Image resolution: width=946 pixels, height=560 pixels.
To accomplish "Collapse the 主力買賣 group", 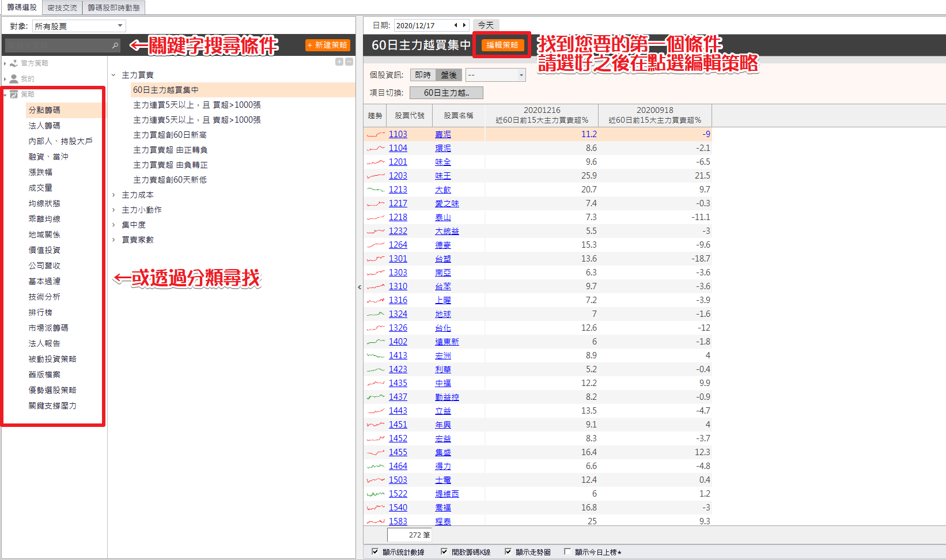I will (113, 75).
